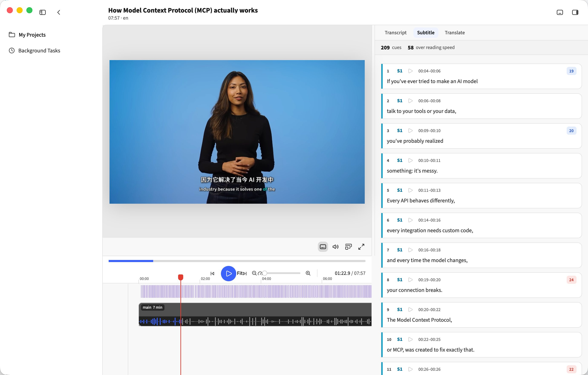Image resolution: width=588 pixels, height=375 pixels.
Task: Toggle right panel layout icon
Action: click(x=575, y=12)
